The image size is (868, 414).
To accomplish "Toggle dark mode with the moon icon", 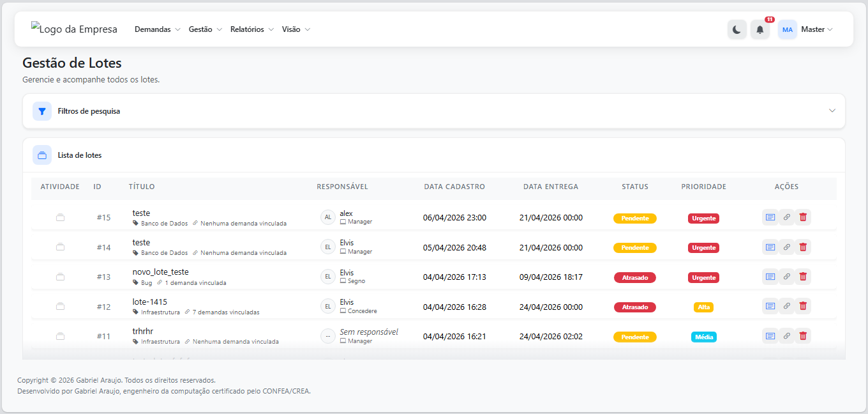I will tap(737, 29).
